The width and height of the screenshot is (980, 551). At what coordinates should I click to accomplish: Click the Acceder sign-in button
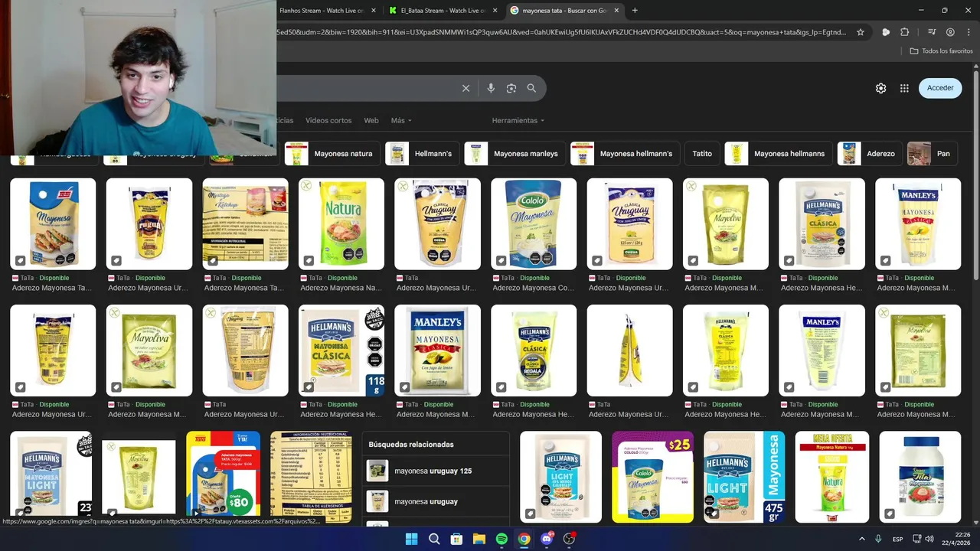coord(940,88)
